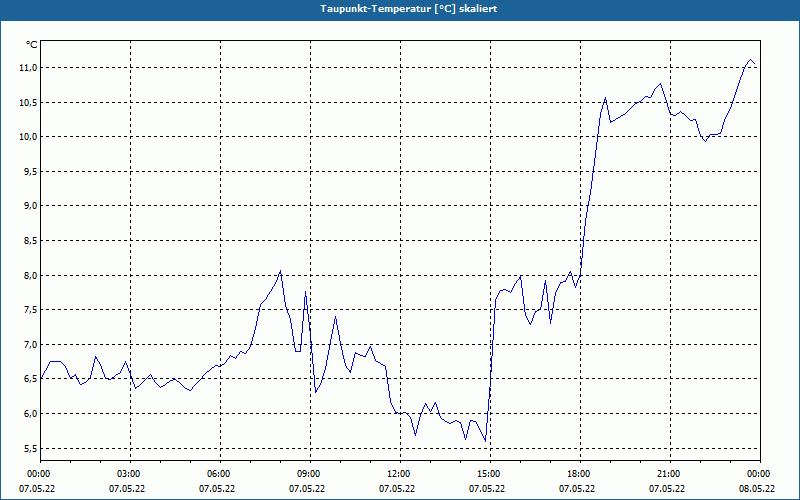Select the "8,5" y-axis value

click(30, 240)
